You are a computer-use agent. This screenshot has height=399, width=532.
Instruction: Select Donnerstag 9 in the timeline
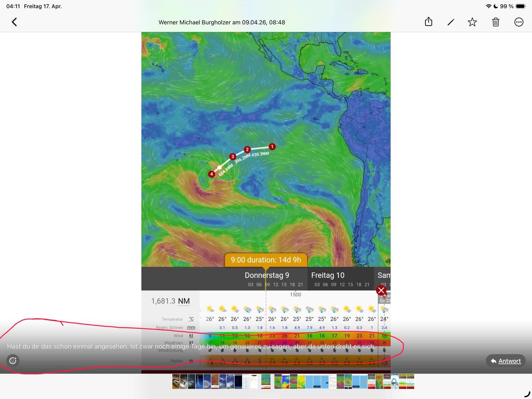coord(267,275)
